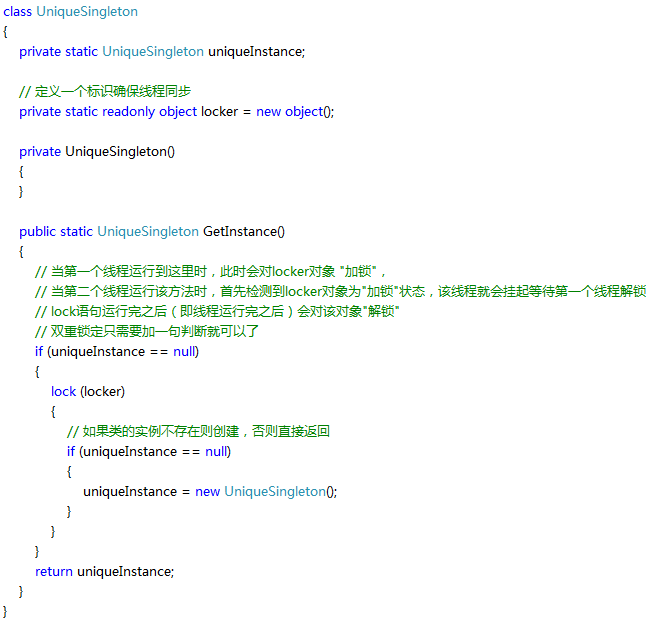This screenshot has height=622, width=652.
Task: Click the comment '// 定义一个标识确保线程同步'
Action: tap(105, 91)
